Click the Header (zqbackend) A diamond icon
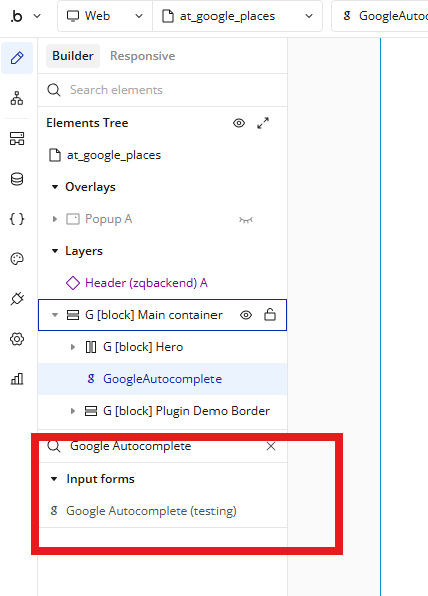The height and width of the screenshot is (596, 428). click(73, 283)
